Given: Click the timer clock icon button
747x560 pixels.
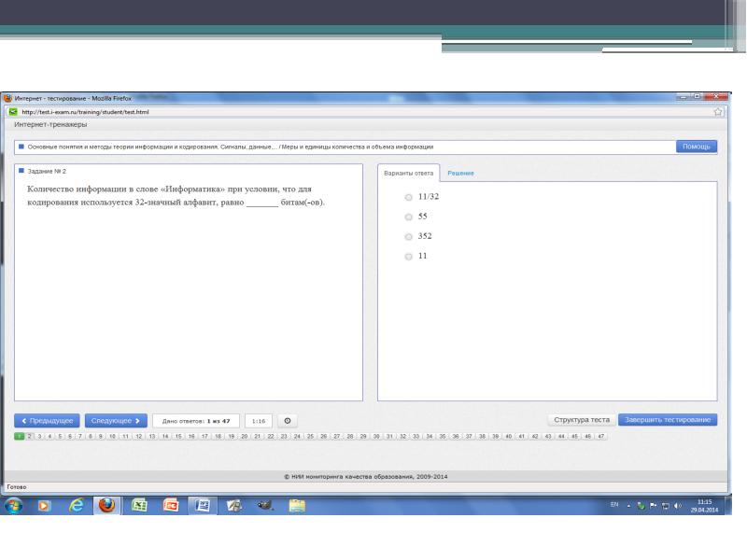Looking at the screenshot, I should tap(288, 421).
